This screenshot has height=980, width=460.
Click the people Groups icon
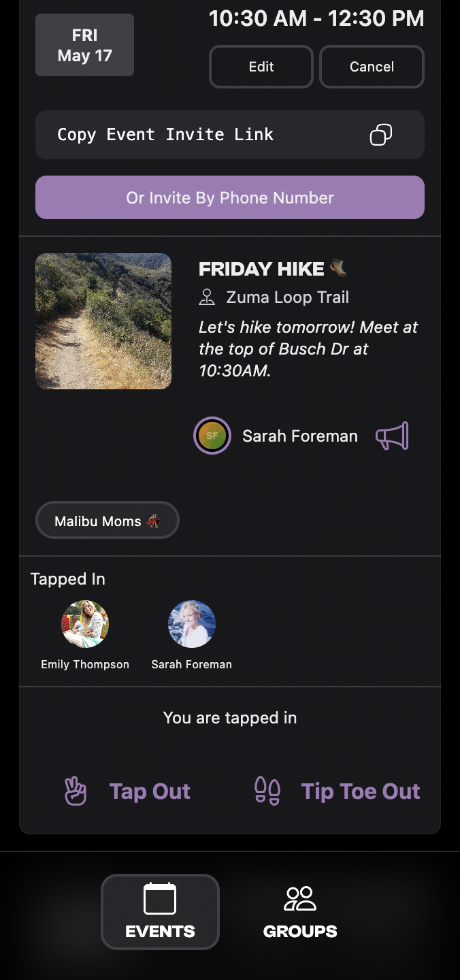pos(300,898)
